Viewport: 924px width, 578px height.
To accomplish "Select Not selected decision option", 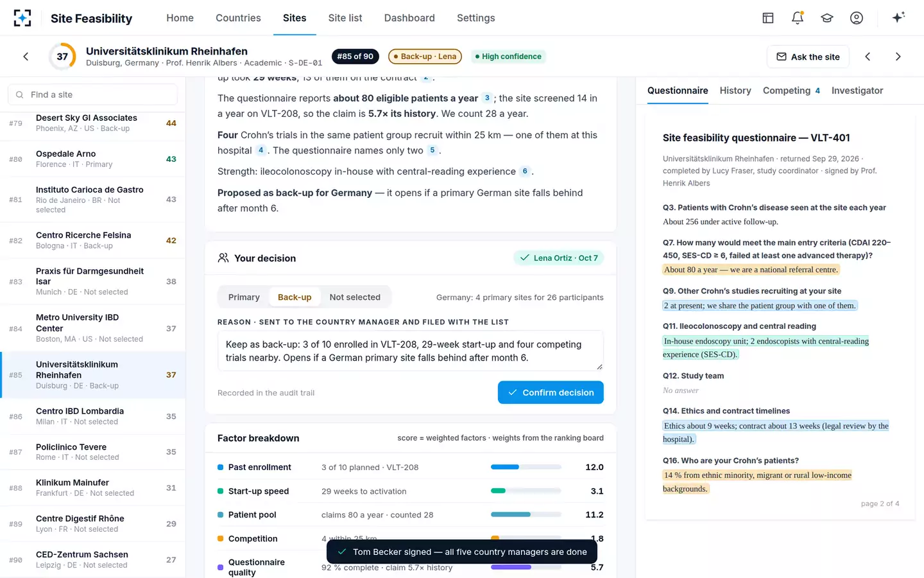I will (x=355, y=297).
